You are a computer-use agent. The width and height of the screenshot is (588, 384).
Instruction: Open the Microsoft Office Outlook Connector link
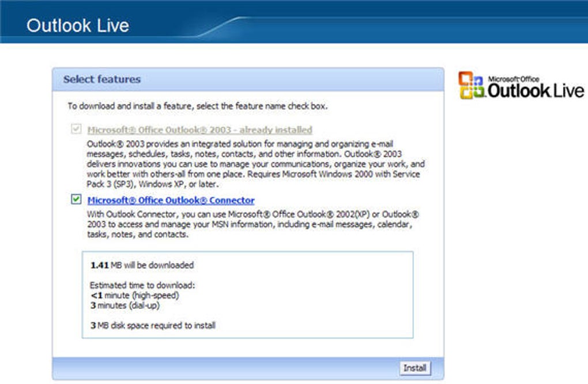click(171, 200)
